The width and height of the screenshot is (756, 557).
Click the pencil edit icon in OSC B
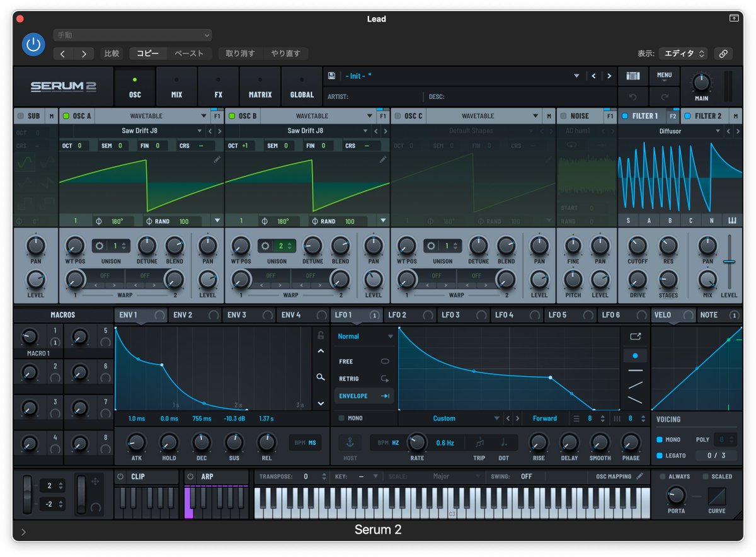[382, 160]
